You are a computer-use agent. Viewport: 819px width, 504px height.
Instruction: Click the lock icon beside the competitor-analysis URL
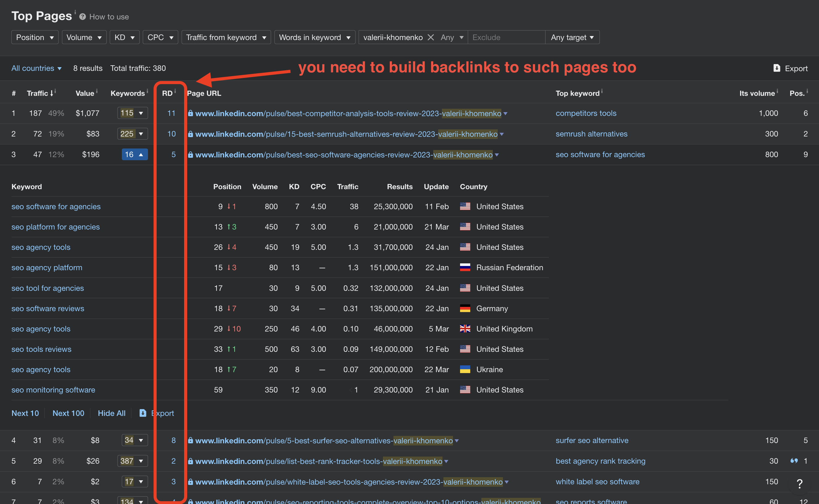(191, 113)
